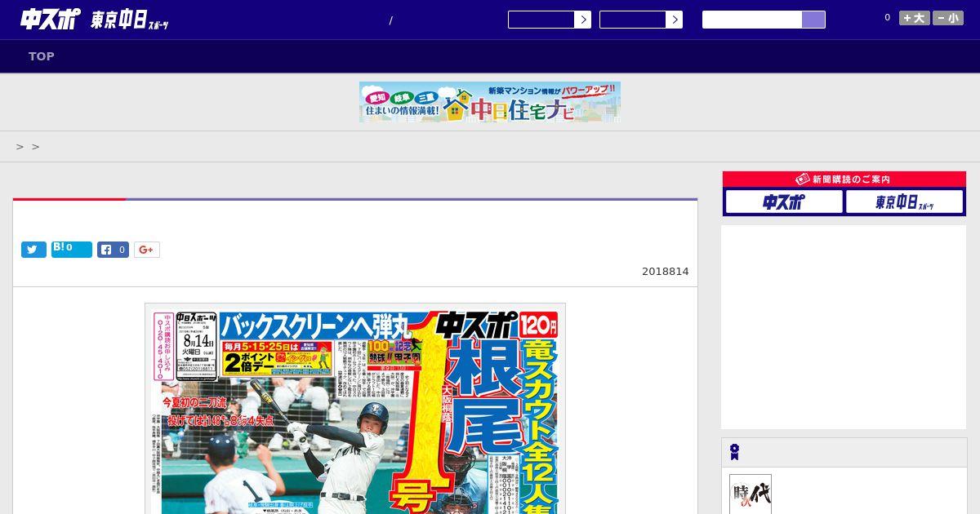Screen dimensions: 980x514
Task: Increase font size with the +大 button
Action: click(x=914, y=18)
